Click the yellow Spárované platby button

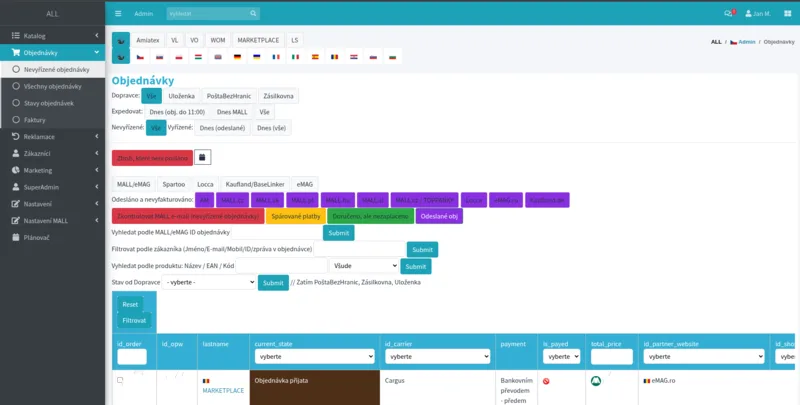[x=296, y=216]
